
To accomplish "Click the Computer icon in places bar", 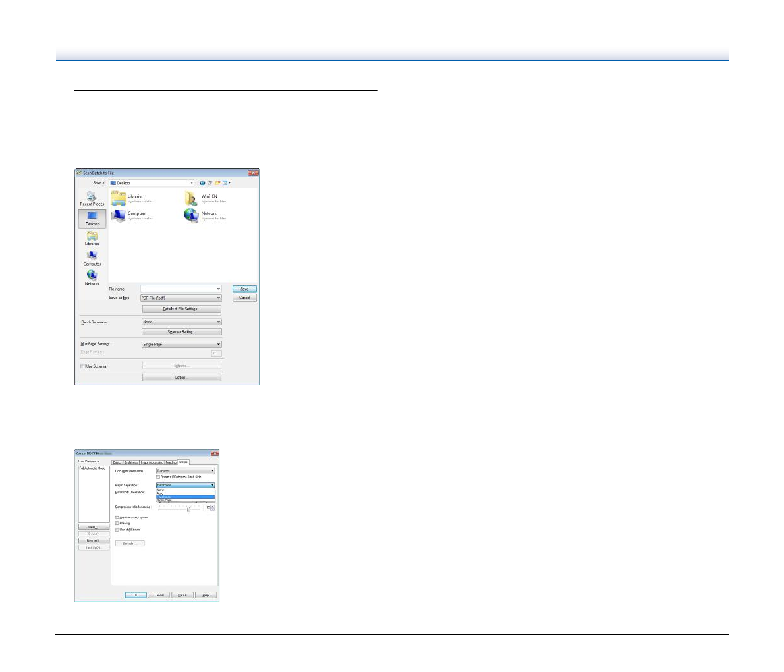I will 92,258.
